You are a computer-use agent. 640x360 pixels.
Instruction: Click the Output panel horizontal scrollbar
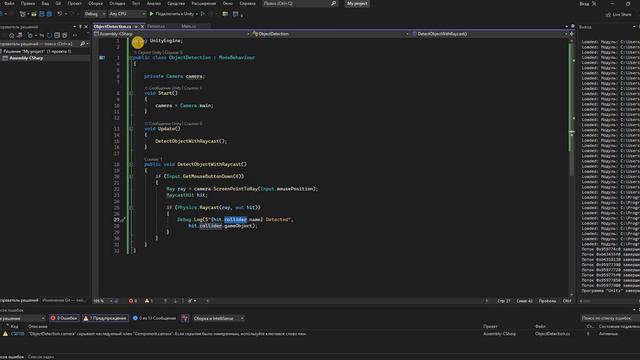point(610,301)
